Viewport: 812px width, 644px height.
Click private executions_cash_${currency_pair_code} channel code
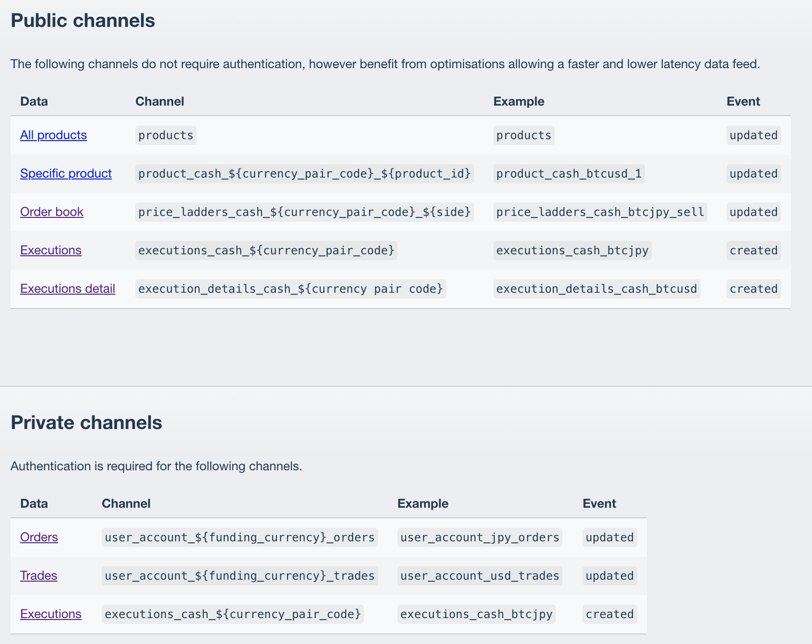pyautogui.click(x=233, y=614)
